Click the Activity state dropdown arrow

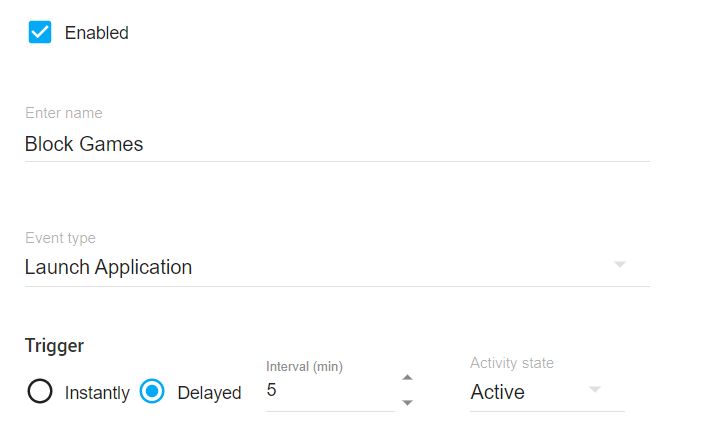click(x=595, y=389)
